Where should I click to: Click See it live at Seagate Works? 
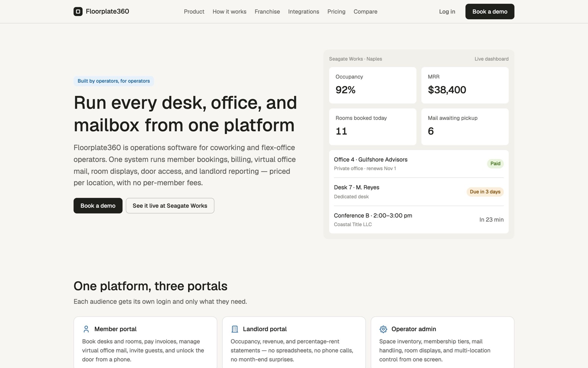[170, 206]
